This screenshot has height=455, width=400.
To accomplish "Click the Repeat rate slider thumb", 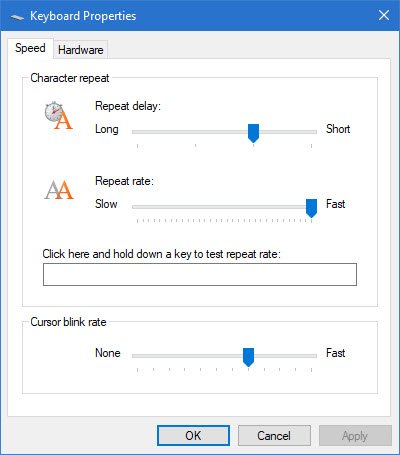I will pyautogui.click(x=311, y=208).
